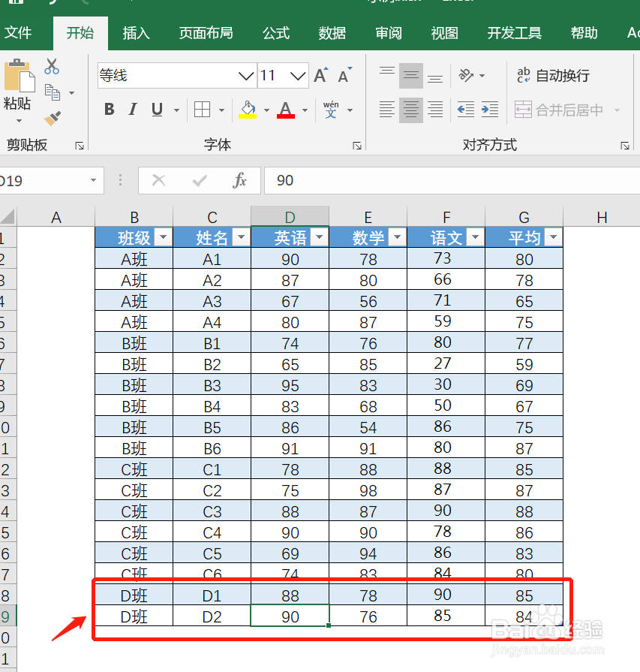Open the 对齐方式 group dialog launcher
Image resolution: width=640 pixels, height=672 pixels.
[x=625, y=144]
